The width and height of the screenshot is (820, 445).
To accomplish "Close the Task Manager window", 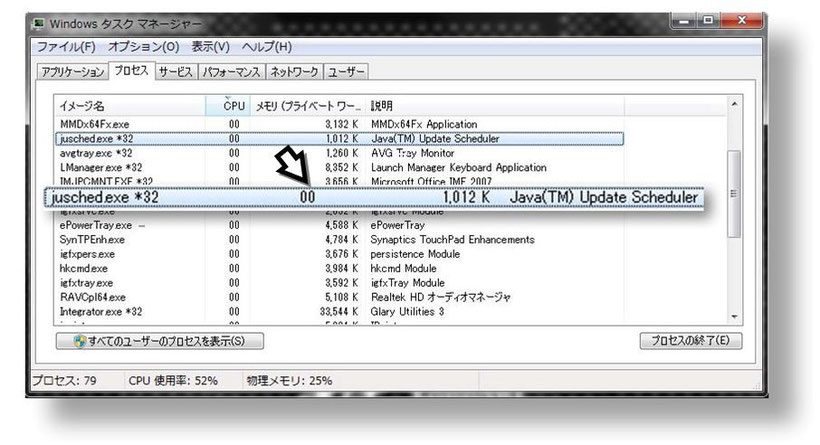I will (x=742, y=21).
